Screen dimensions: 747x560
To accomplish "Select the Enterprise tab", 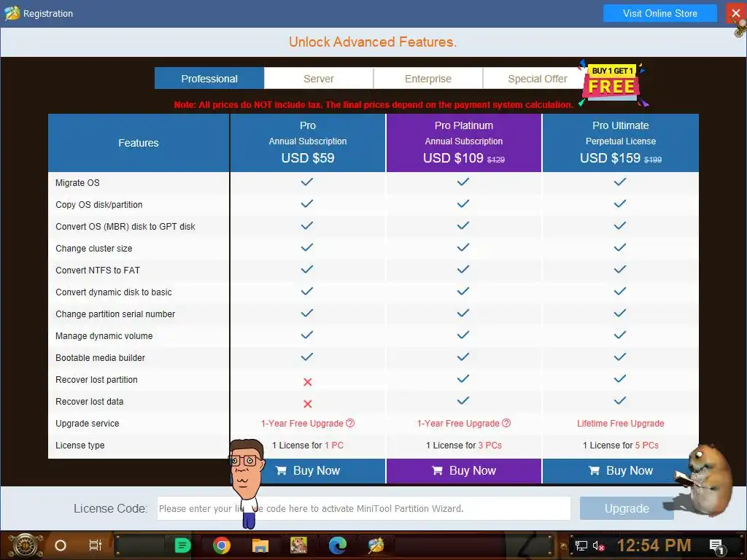I will coord(427,79).
